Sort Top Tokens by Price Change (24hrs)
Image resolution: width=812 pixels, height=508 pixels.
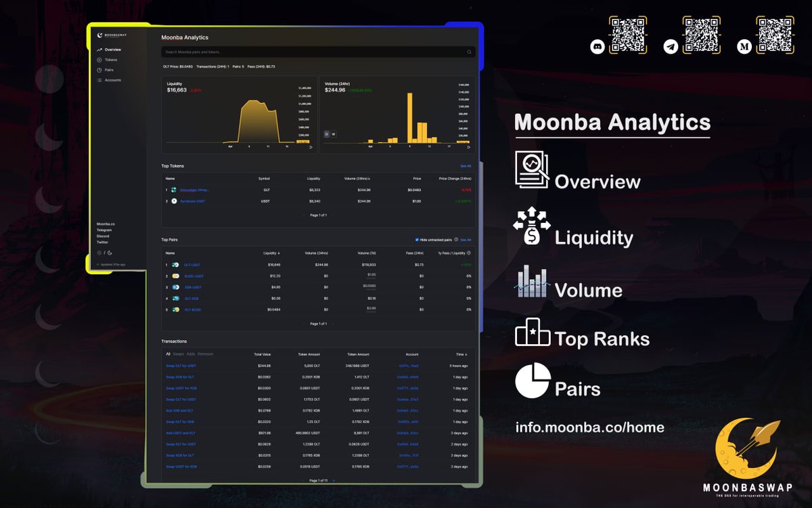coord(455,178)
